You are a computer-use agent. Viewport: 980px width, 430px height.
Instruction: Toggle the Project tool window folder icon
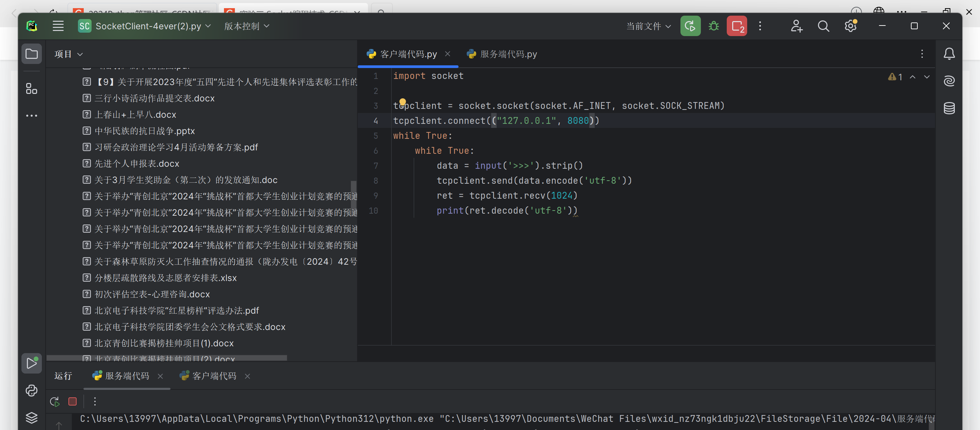click(32, 54)
